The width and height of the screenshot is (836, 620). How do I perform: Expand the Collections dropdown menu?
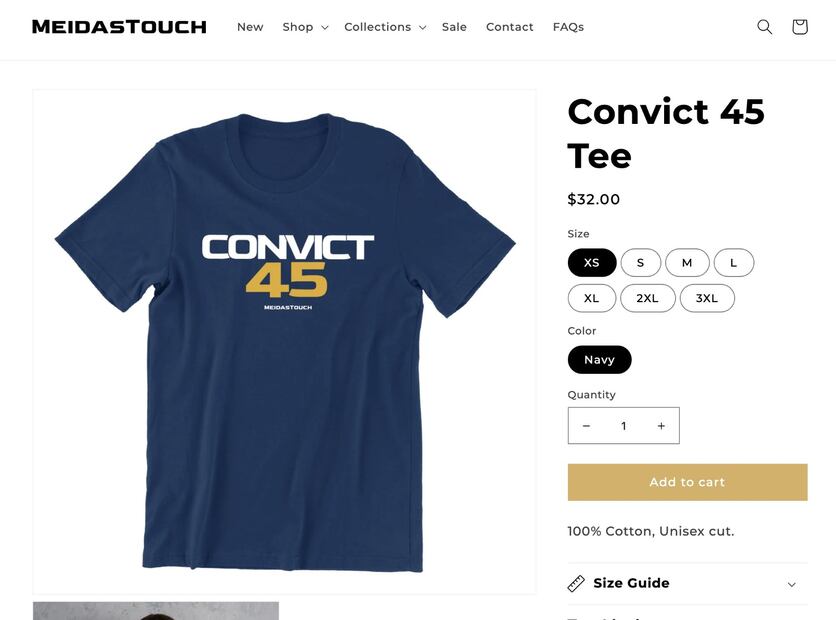pos(385,27)
